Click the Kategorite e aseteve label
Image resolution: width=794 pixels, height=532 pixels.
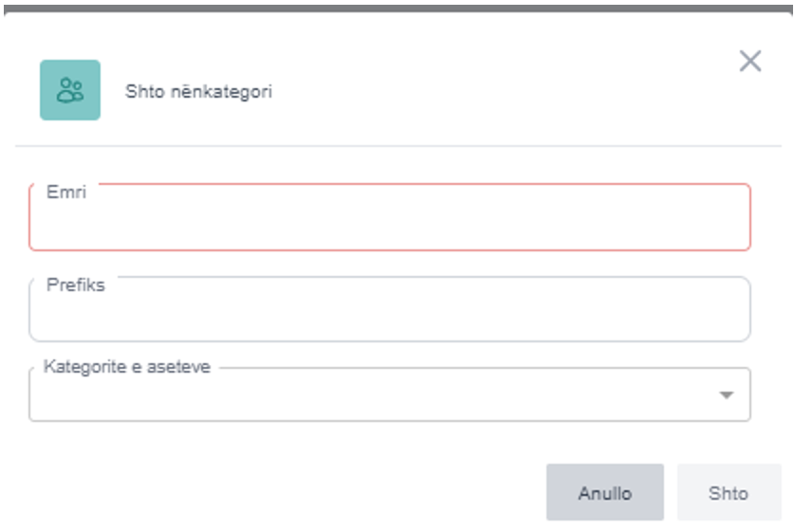pyautogui.click(x=127, y=367)
